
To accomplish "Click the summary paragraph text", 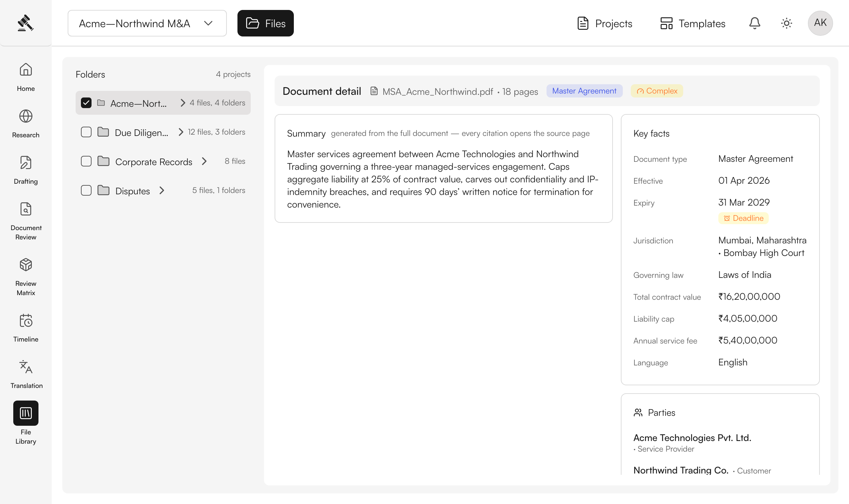I will point(442,179).
